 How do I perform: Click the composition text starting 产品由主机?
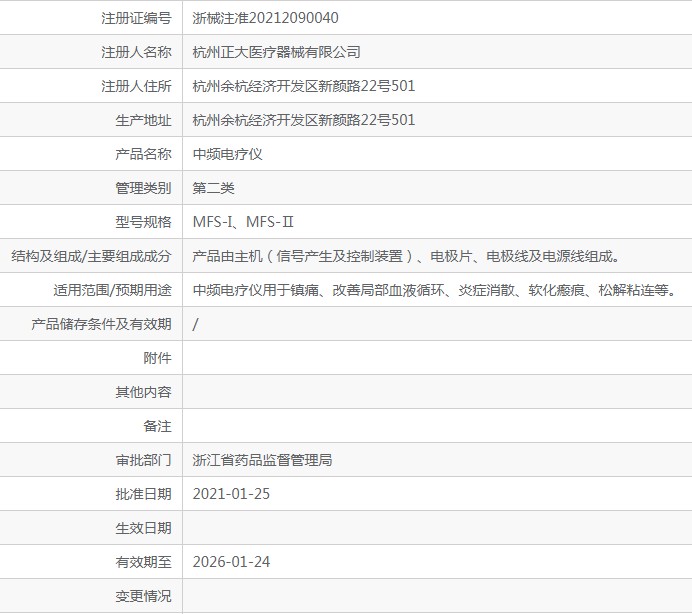coord(406,256)
